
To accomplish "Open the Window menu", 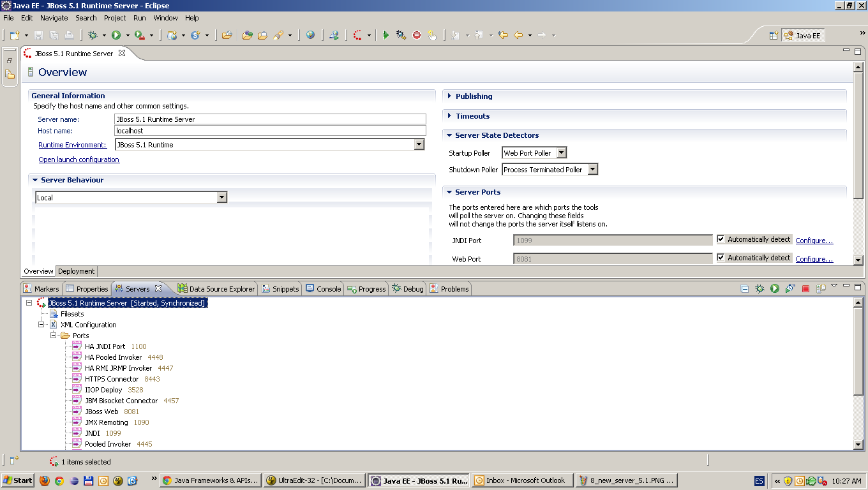I will [165, 18].
